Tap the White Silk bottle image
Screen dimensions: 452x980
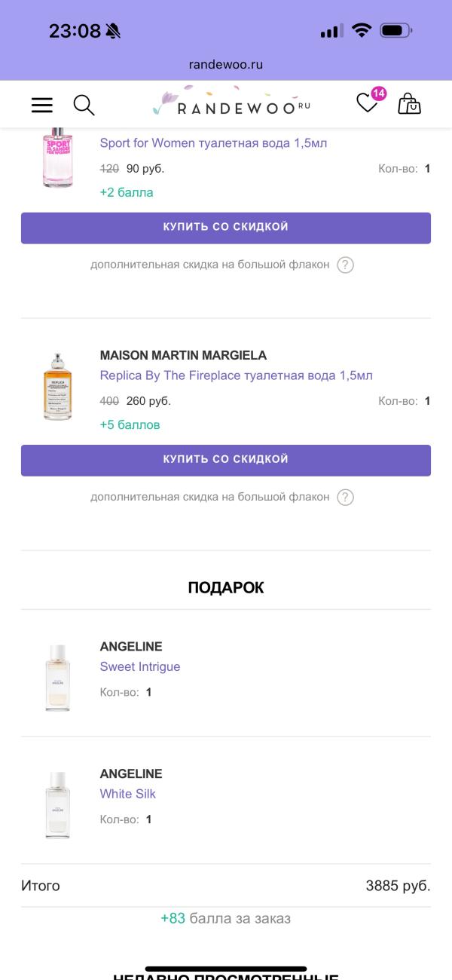tap(58, 804)
